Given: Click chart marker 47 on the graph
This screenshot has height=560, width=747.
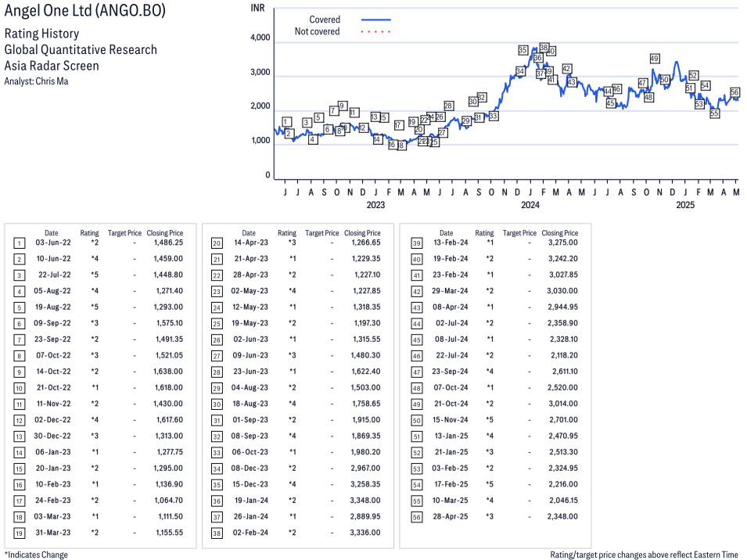Looking at the screenshot, I should click(x=643, y=83).
